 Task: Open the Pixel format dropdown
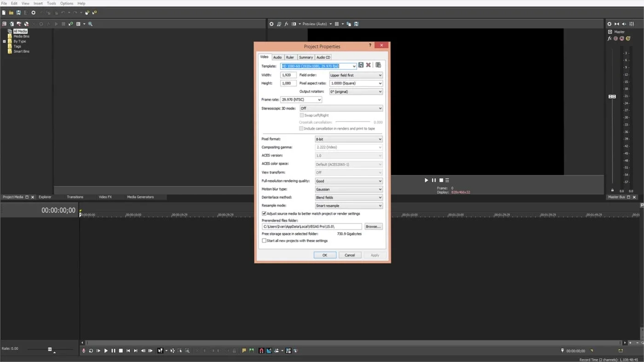(349, 139)
